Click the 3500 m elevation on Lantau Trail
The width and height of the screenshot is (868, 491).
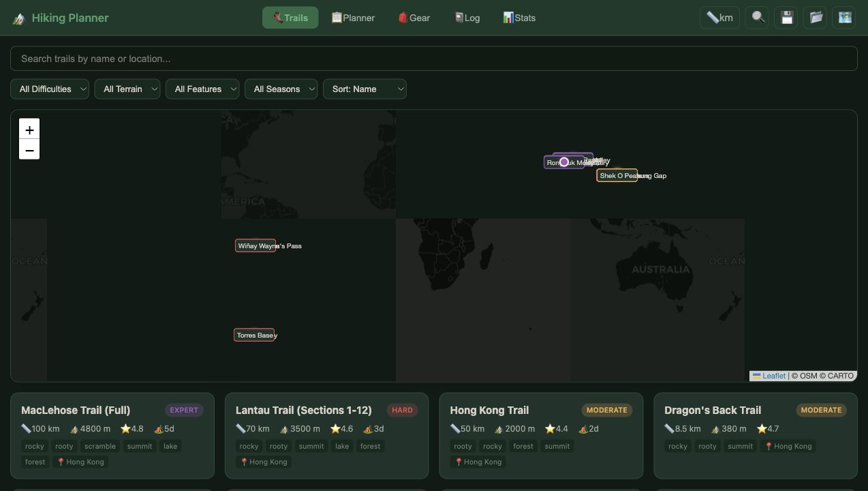[300, 429]
